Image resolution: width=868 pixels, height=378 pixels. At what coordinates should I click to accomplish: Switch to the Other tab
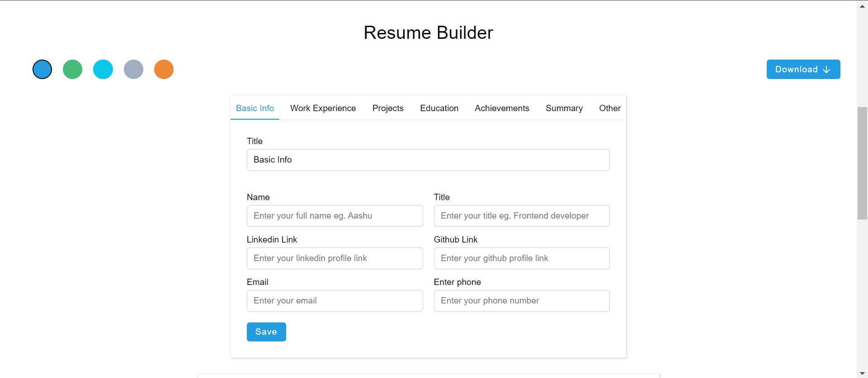tap(609, 108)
